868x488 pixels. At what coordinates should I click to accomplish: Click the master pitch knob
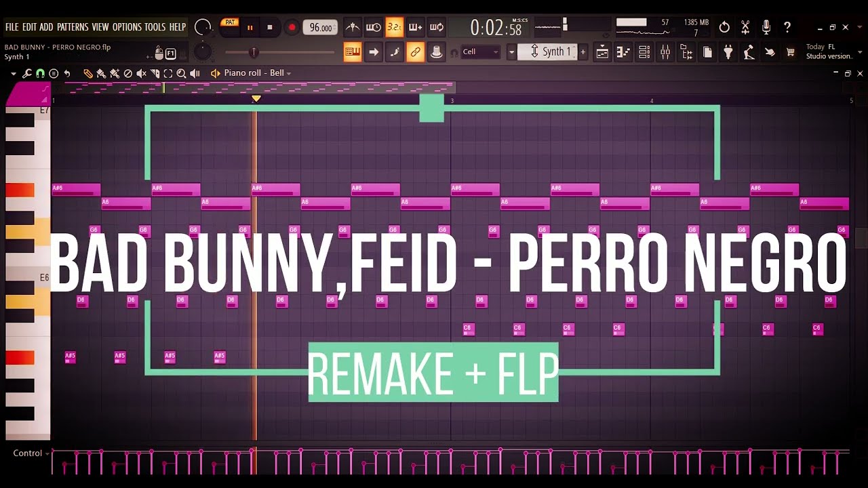202,52
